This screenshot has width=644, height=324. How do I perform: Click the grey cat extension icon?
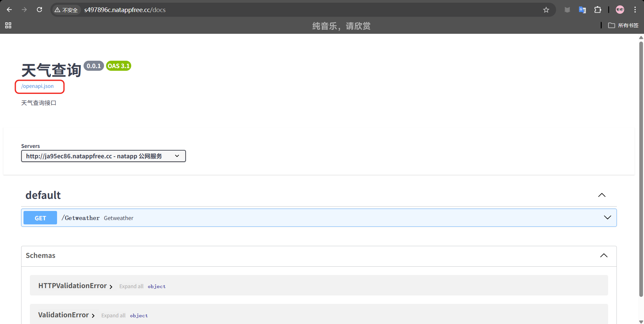567,10
